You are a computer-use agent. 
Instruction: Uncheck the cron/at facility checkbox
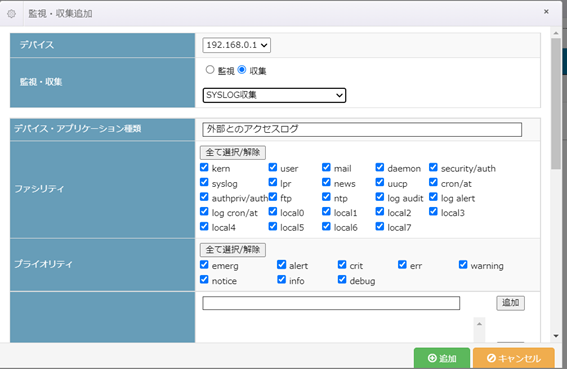point(433,182)
